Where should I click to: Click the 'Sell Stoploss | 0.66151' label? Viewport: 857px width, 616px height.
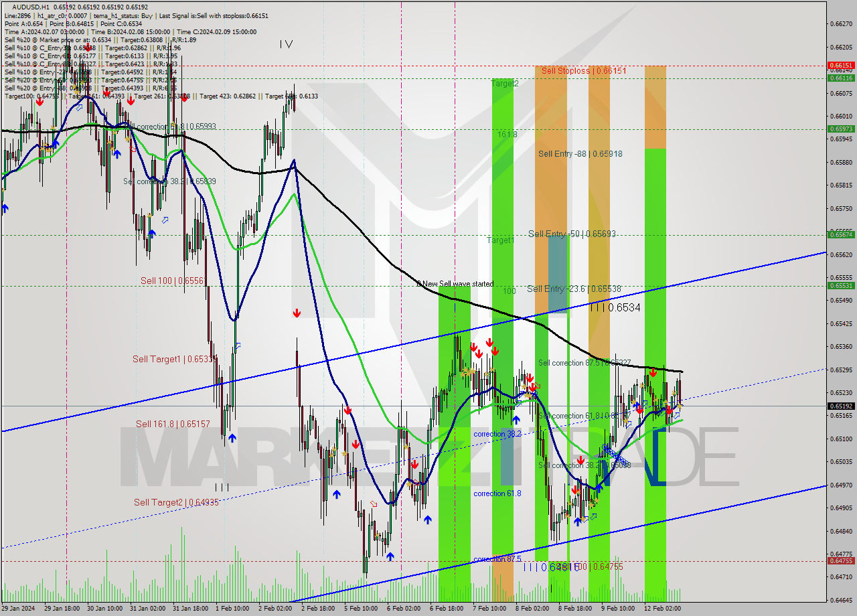[x=584, y=70]
